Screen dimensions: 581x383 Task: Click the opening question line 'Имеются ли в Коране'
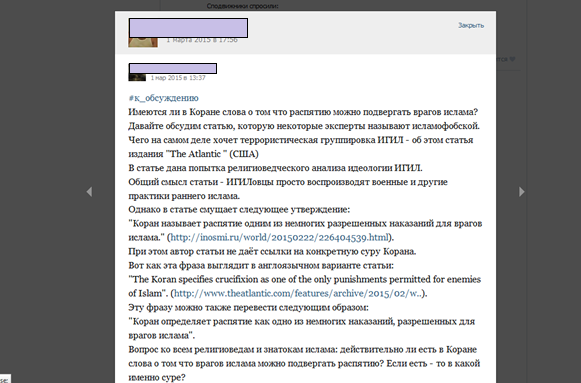(303, 112)
